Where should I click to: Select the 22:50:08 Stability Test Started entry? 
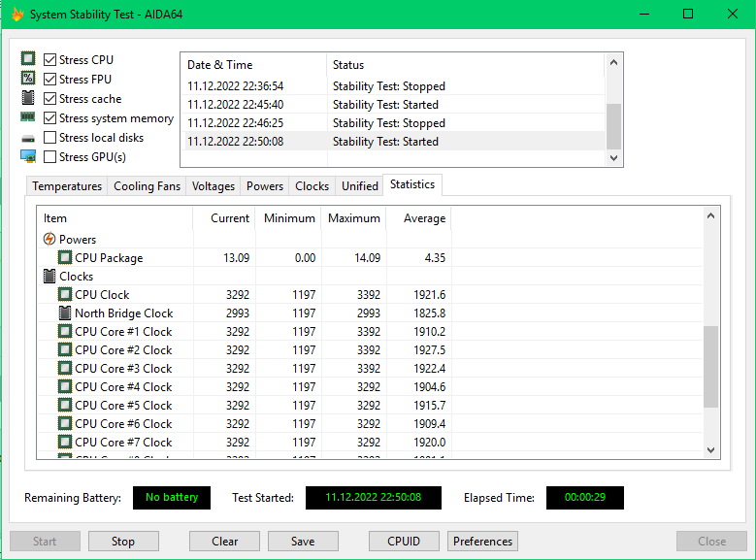(x=393, y=142)
